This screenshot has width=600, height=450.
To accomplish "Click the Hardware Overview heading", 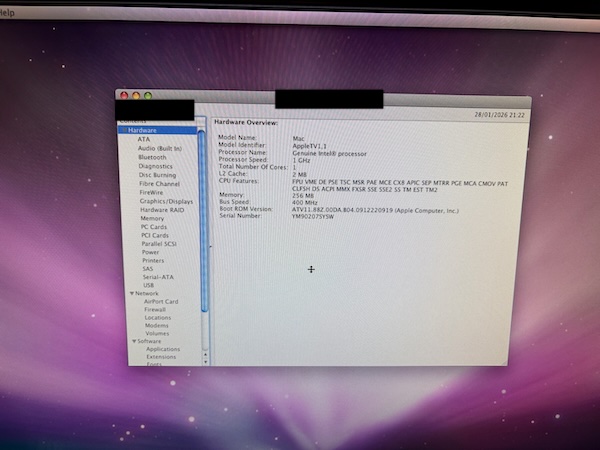I will tap(246, 122).
